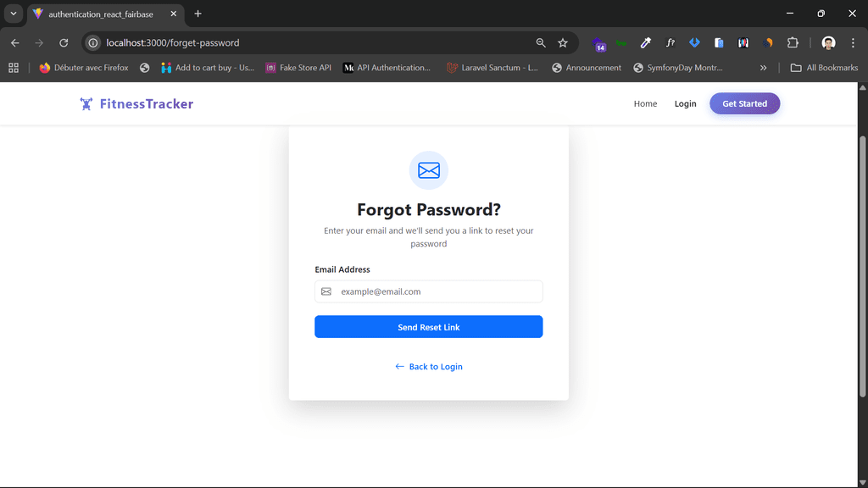Bookmark this page with the star icon
The width and height of the screenshot is (868, 488).
coord(563,43)
